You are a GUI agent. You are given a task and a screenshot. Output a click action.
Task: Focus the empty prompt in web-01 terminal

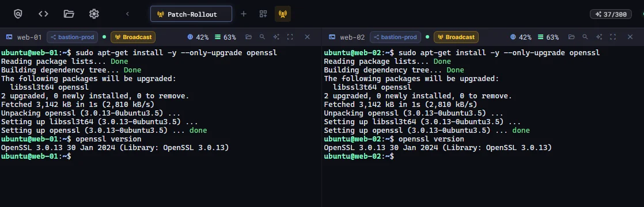point(36,156)
